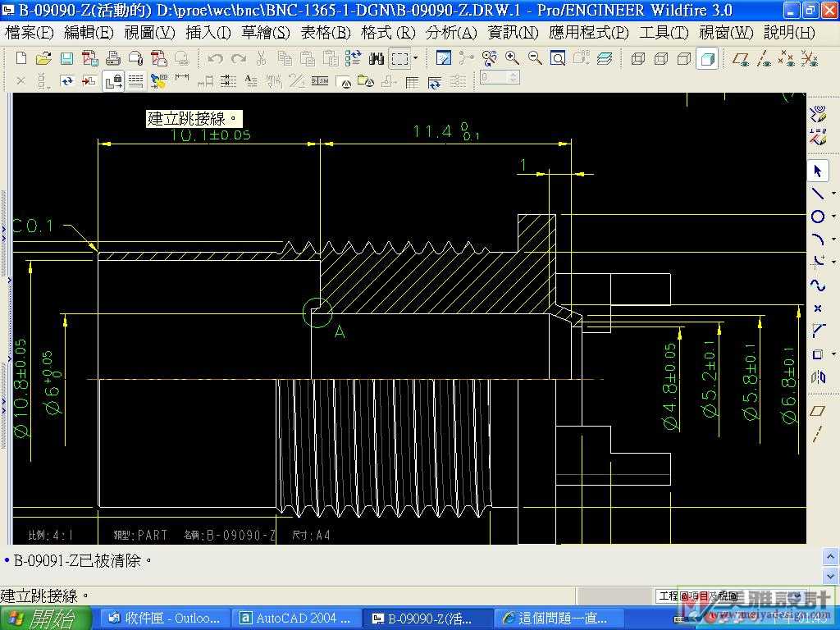Click the Windows 開始 Start button
The width and height of the screenshot is (840, 630).
[45, 619]
